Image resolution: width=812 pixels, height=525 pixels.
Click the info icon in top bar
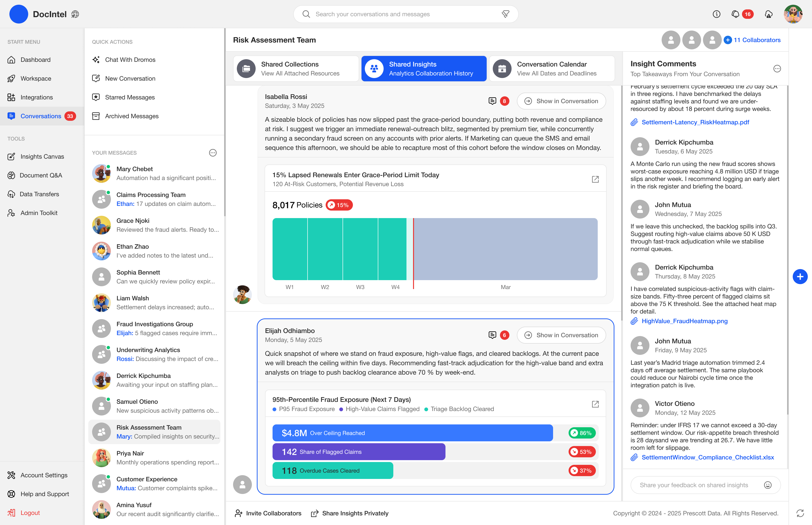click(716, 14)
